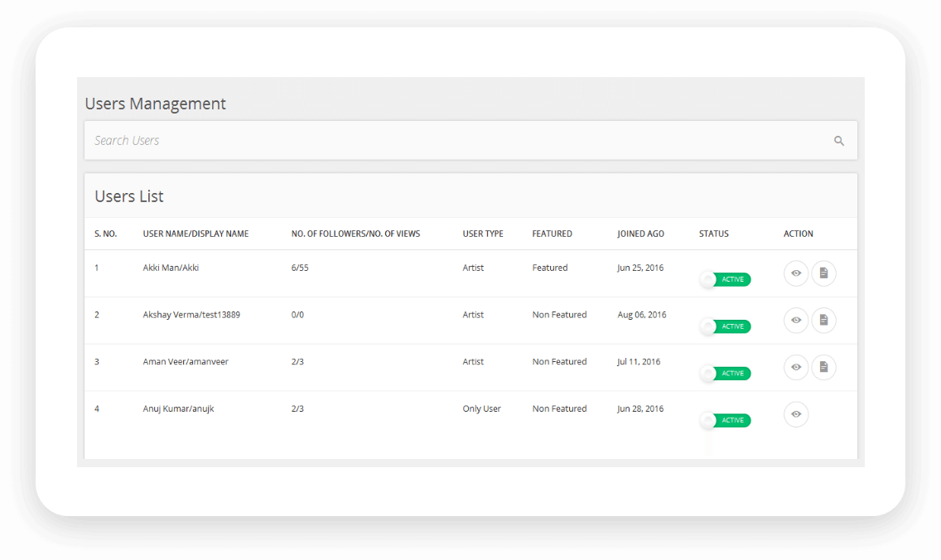View Akshay Verma via the eye icon
The height and width of the screenshot is (560, 941).
tap(796, 321)
